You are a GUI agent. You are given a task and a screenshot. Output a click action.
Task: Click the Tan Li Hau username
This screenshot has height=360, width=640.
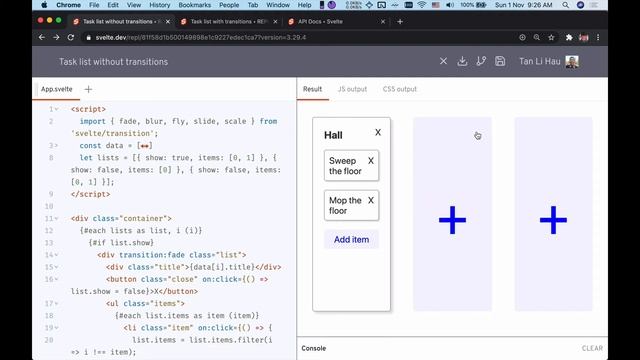pyautogui.click(x=540, y=61)
